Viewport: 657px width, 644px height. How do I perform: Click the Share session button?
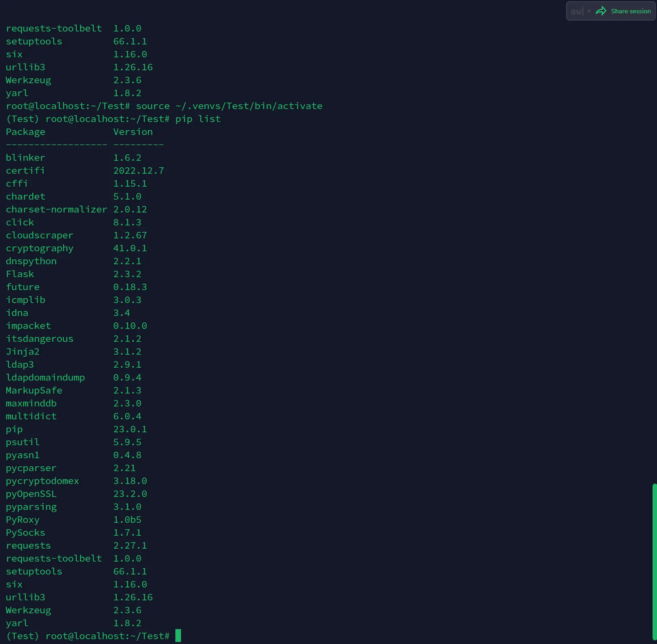[630, 11]
